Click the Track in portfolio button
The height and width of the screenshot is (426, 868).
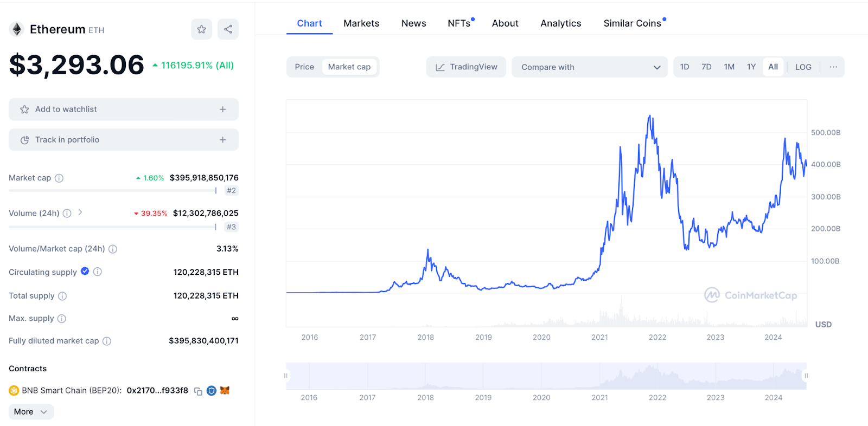[124, 140]
